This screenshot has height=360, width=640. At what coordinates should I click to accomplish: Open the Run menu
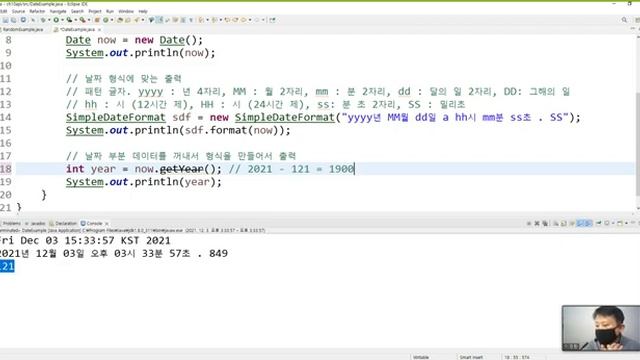coord(110,11)
